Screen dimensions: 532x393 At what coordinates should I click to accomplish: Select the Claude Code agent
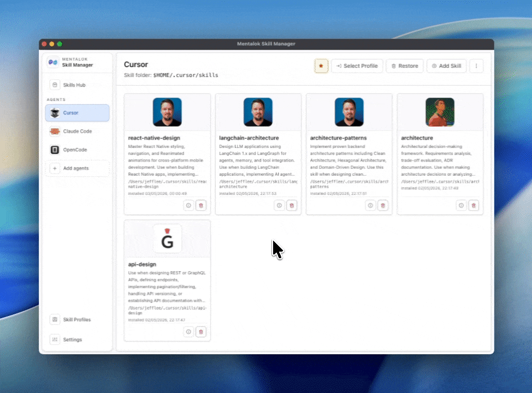(x=78, y=131)
